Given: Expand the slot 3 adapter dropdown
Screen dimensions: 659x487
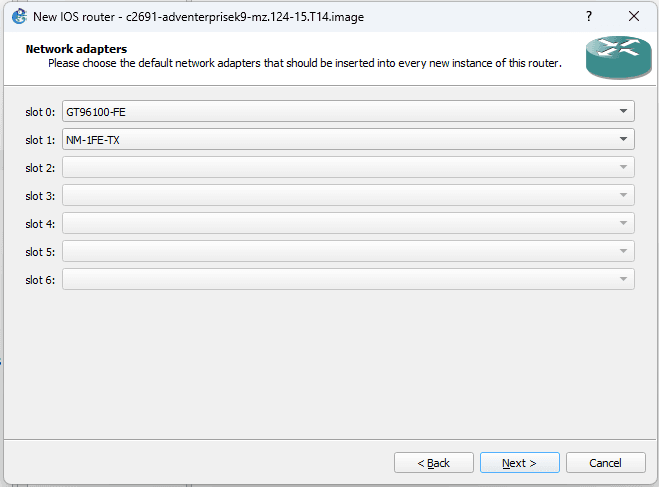Looking at the screenshot, I should tap(348, 196).
